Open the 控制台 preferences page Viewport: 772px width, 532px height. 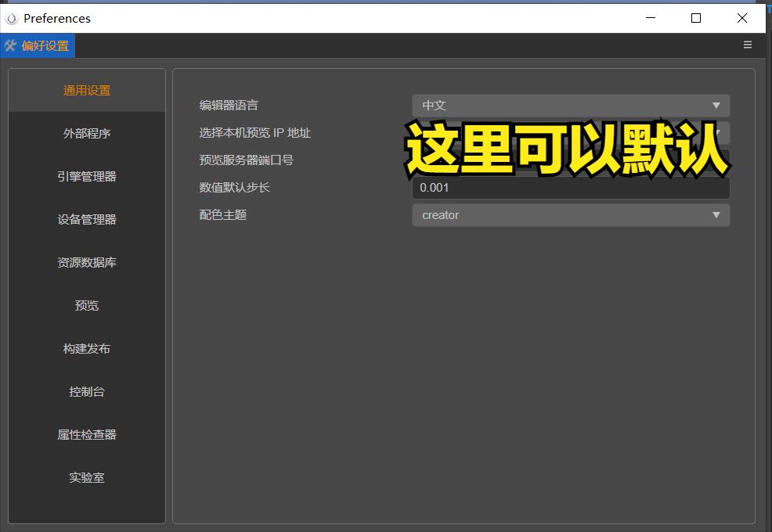(x=86, y=391)
